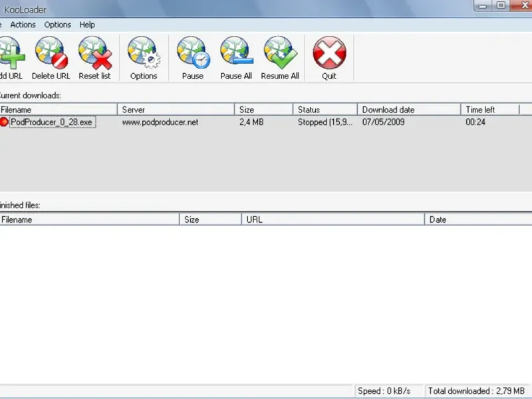Click finished files Filename column header

(90, 219)
